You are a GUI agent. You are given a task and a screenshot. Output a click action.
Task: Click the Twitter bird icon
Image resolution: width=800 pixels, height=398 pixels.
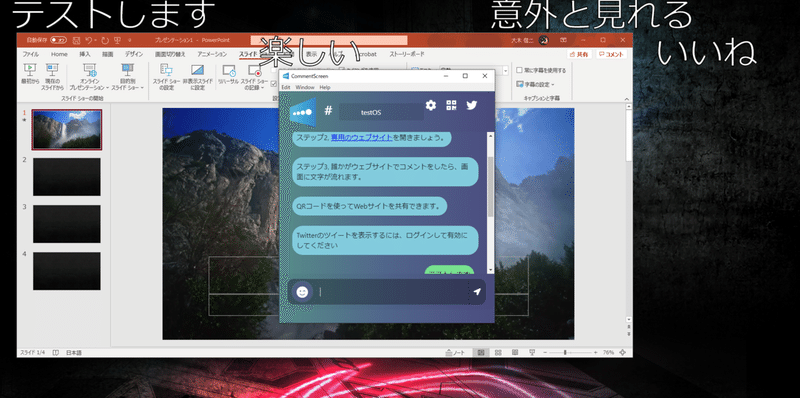(x=471, y=106)
